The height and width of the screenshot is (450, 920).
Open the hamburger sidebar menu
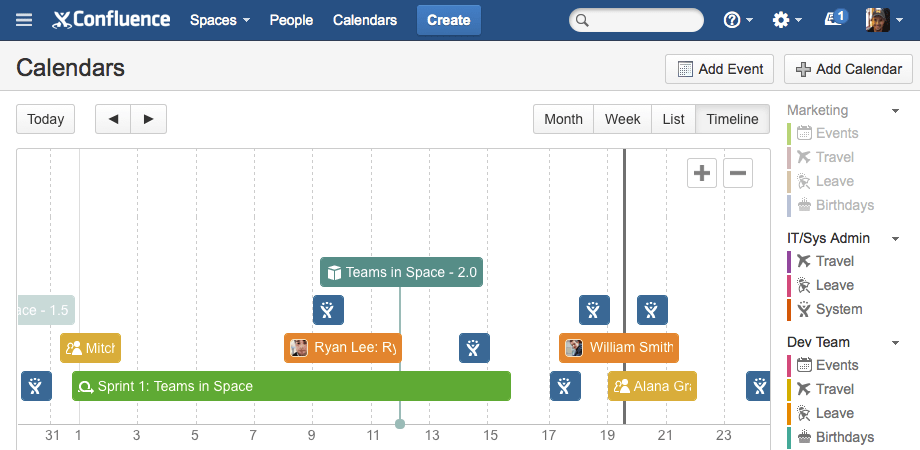(24, 20)
